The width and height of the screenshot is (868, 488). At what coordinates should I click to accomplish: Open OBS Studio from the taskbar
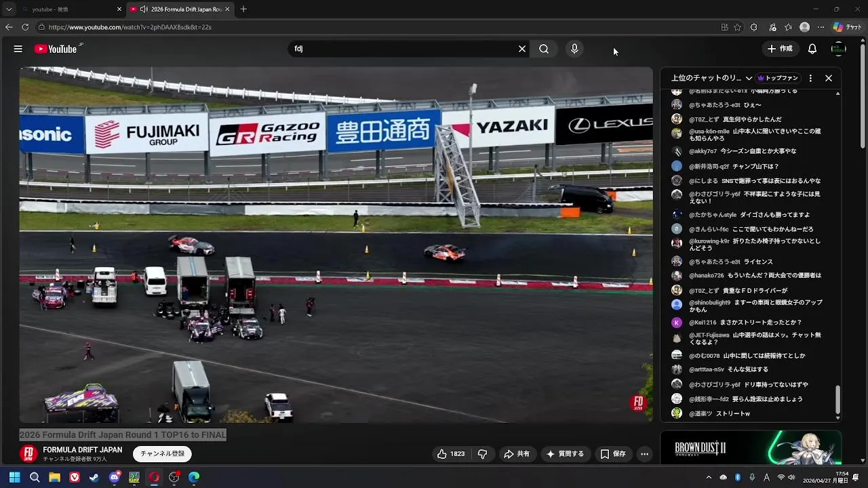click(x=174, y=477)
